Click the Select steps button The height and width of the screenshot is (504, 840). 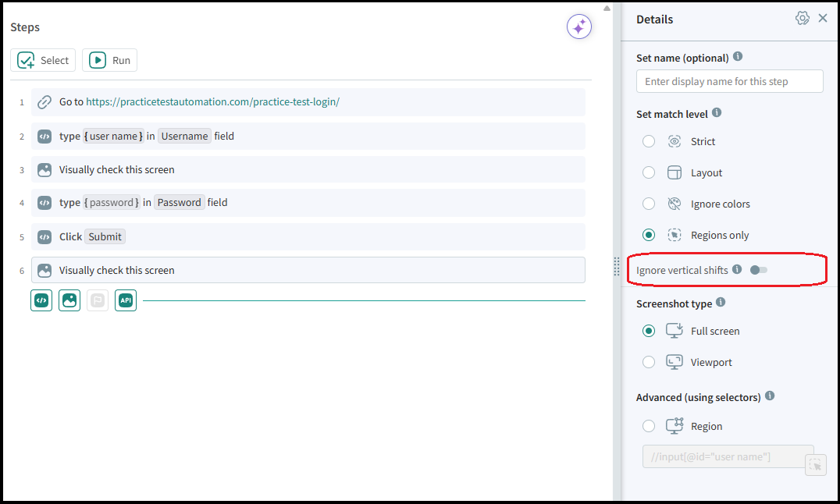coord(43,60)
